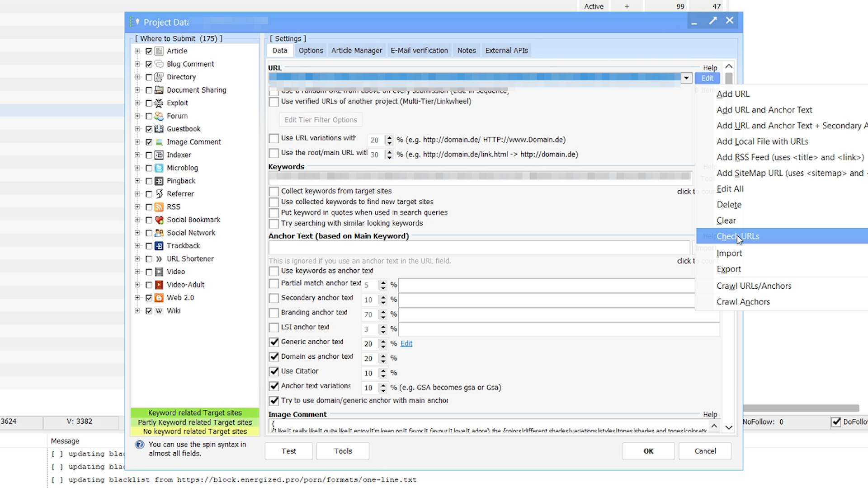The height and width of the screenshot is (488, 868).
Task: Uncheck Generic anchor text checkbox
Action: coord(274,342)
